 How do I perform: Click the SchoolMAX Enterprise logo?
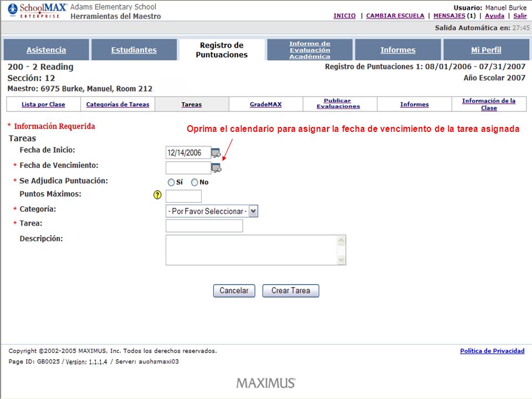[x=37, y=10]
